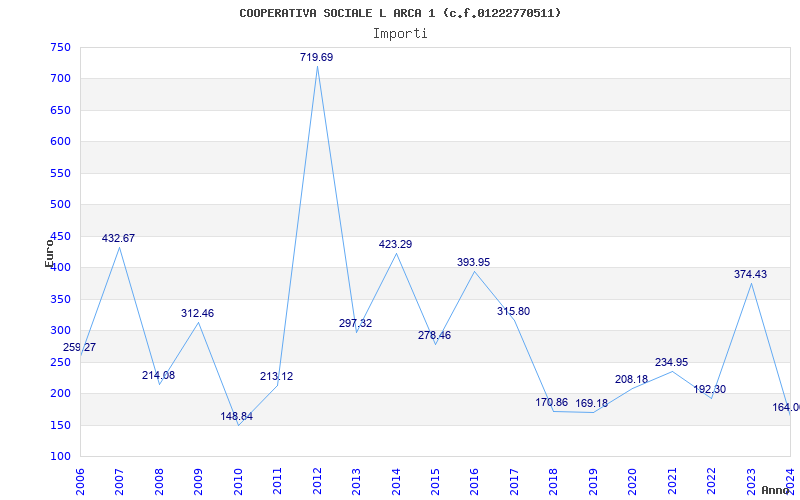This screenshot has width=800, height=500.
Task: Click the 750 tick on the y-axis
Action: pos(60,47)
